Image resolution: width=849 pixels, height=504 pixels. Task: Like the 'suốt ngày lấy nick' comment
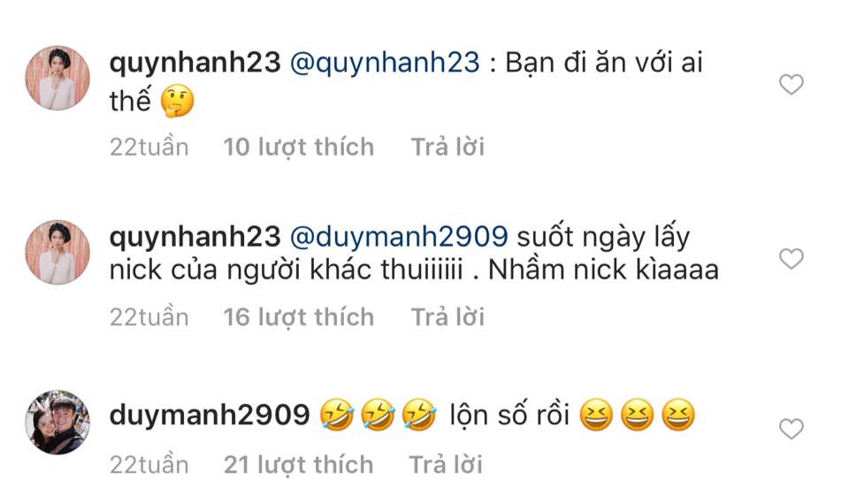pos(791,259)
